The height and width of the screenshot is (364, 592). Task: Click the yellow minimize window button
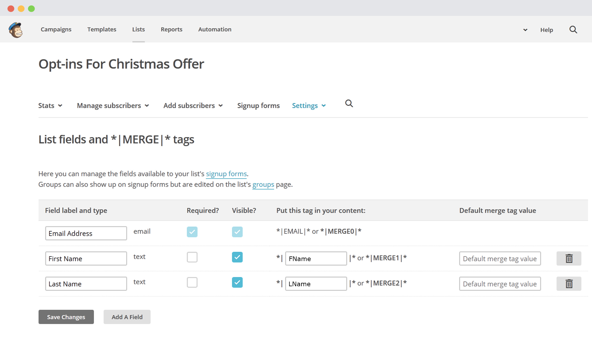pyautogui.click(x=21, y=9)
